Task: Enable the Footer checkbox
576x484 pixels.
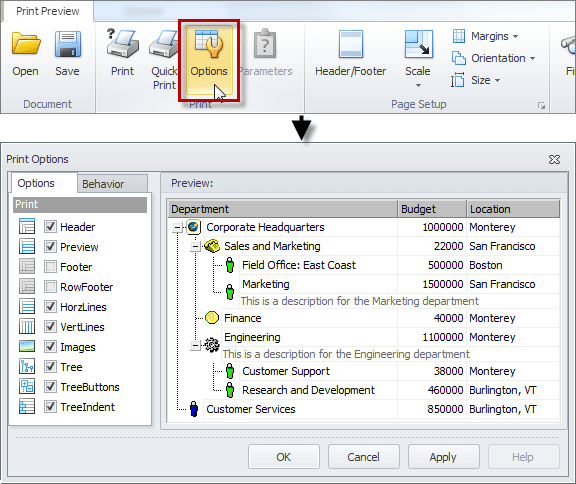Action: (50, 267)
